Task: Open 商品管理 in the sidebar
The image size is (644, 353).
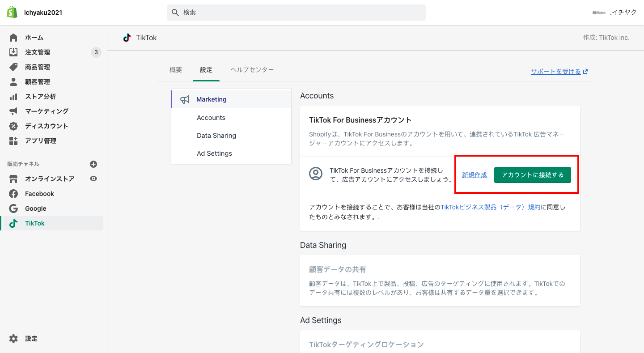Action: click(x=38, y=67)
